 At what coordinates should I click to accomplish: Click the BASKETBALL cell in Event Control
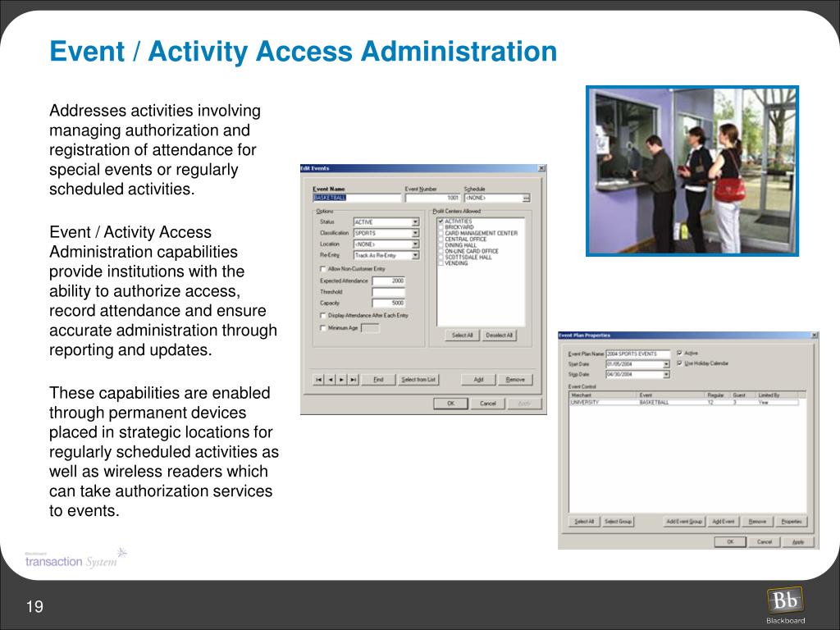[654, 402]
